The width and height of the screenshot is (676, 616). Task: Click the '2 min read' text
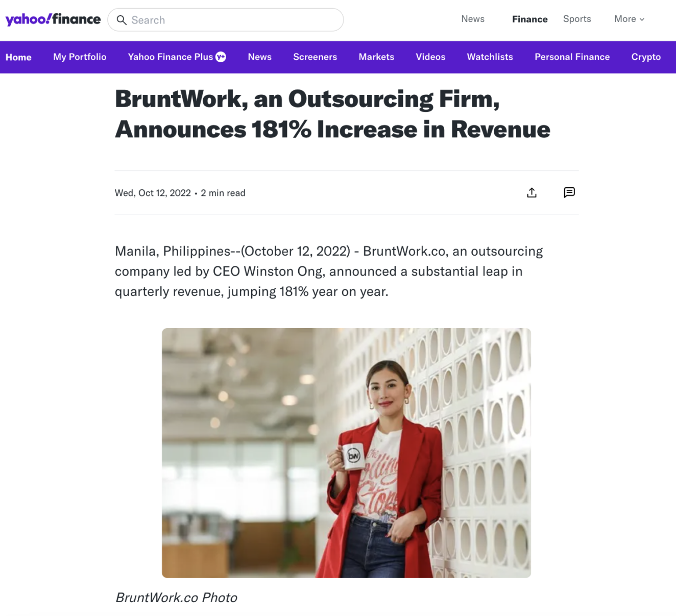tap(223, 193)
